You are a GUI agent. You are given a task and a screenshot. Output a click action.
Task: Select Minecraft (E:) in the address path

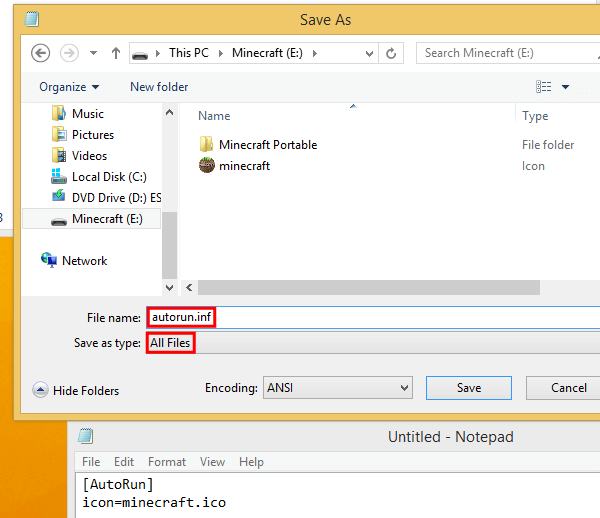pos(267,53)
